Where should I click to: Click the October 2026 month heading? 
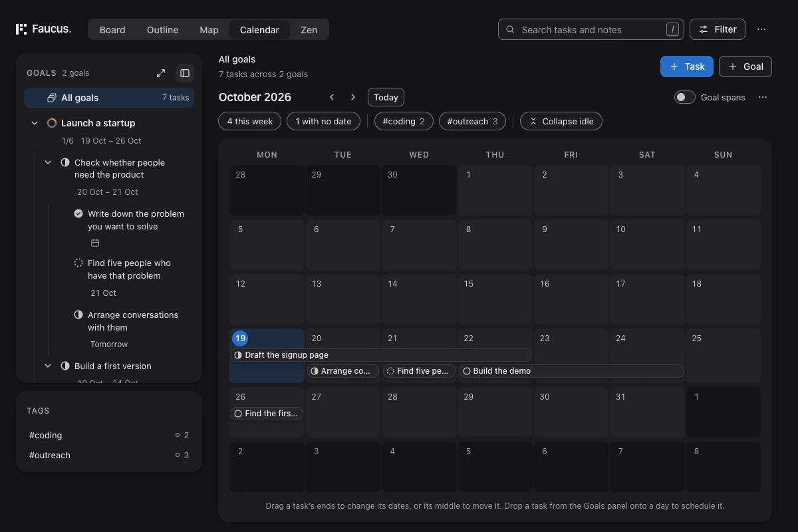tap(255, 97)
